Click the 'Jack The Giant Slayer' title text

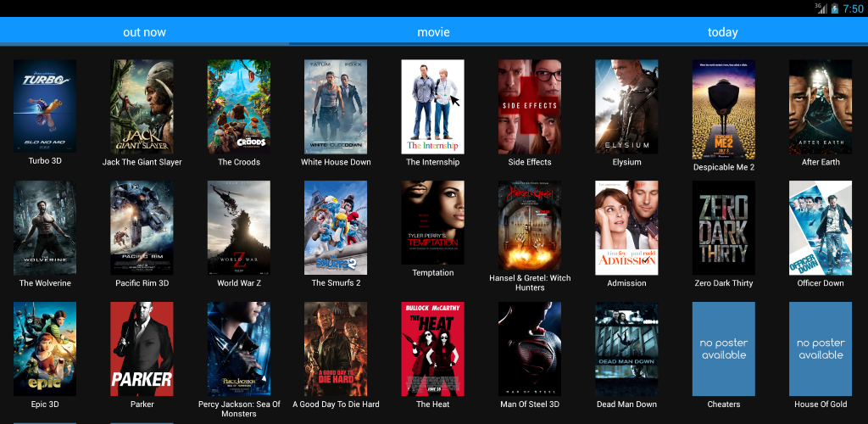tap(142, 162)
